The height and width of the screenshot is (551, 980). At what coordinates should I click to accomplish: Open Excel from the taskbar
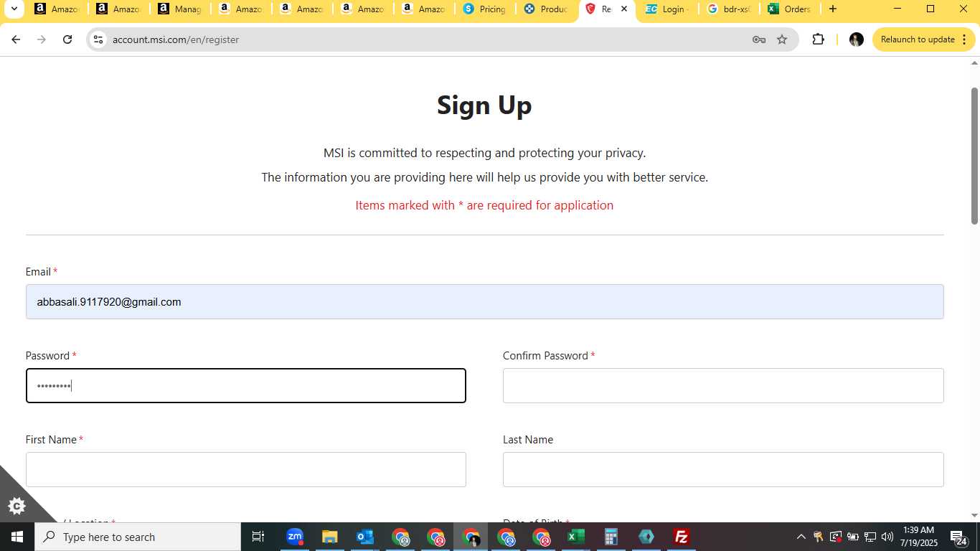tap(575, 537)
